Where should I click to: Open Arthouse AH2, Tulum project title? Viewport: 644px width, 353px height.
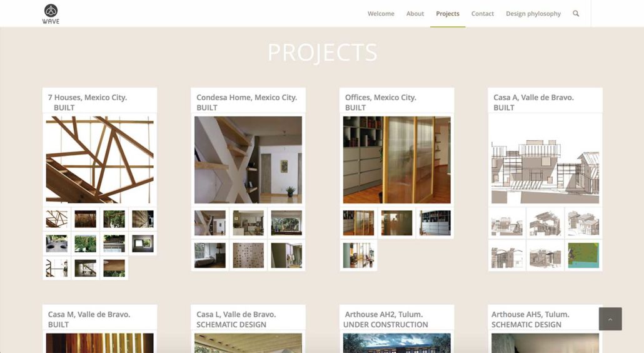(x=384, y=314)
